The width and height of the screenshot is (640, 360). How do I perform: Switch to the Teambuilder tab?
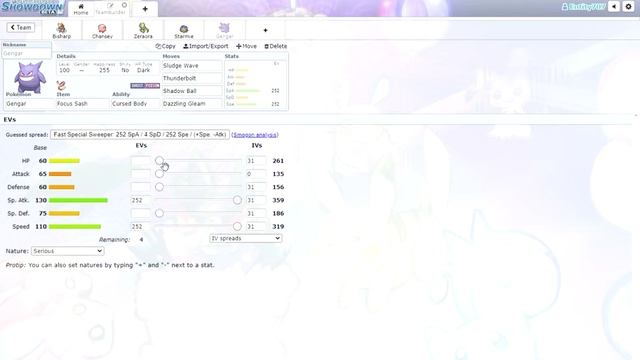[109, 9]
